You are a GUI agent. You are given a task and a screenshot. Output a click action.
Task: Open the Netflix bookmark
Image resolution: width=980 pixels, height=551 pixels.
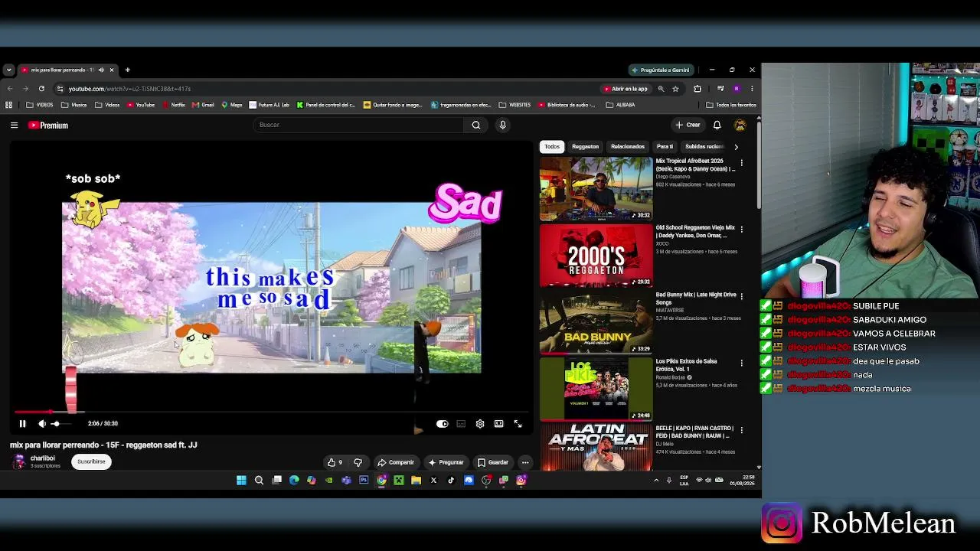pos(173,105)
